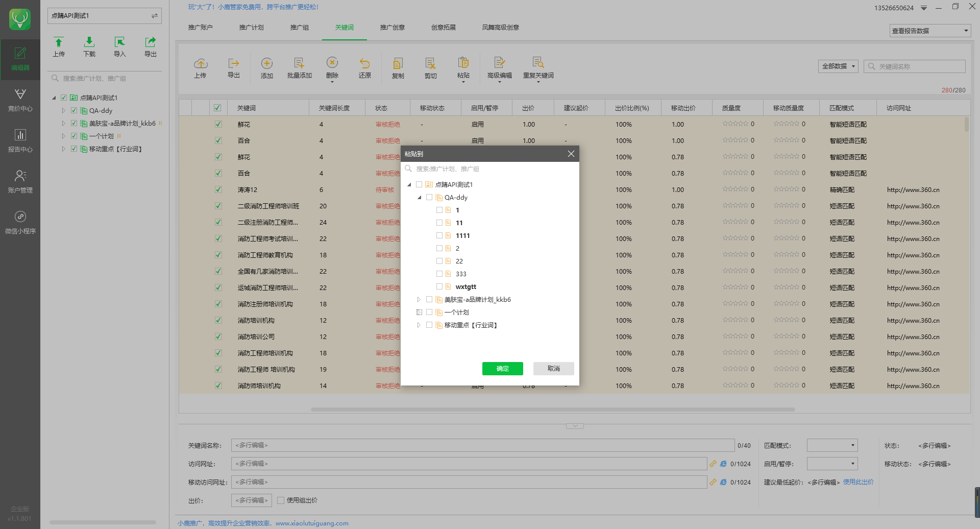Check the 333 group checkbox
This screenshot has width=980, height=529.
tap(439, 274)
